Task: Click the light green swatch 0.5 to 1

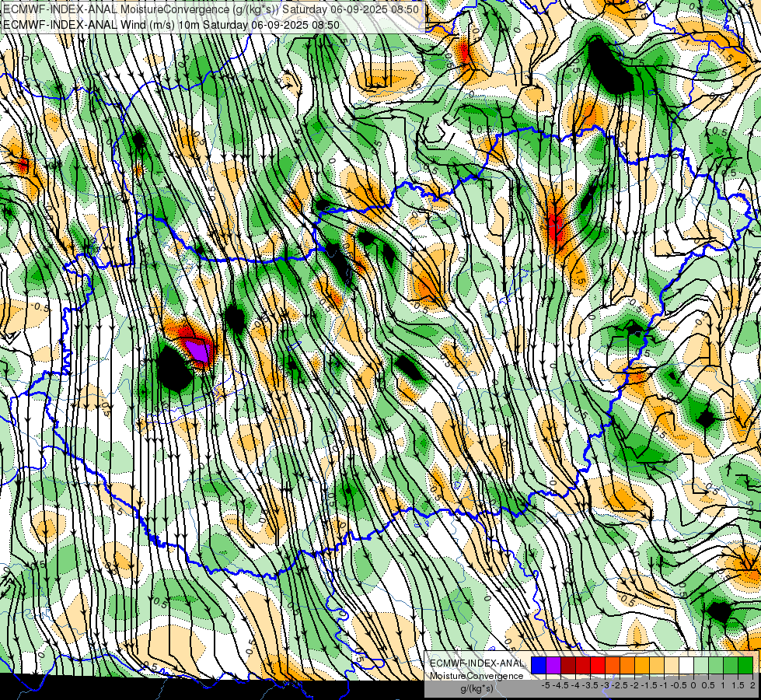Action: (x=716, y=665)
